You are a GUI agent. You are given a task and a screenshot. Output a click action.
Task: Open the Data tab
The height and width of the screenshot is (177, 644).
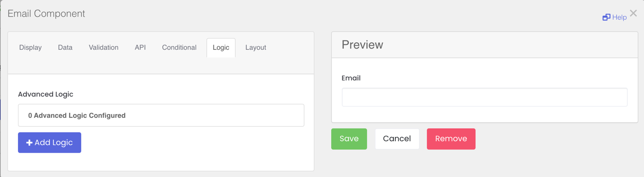pyautogui.click(x=65, y=48)
